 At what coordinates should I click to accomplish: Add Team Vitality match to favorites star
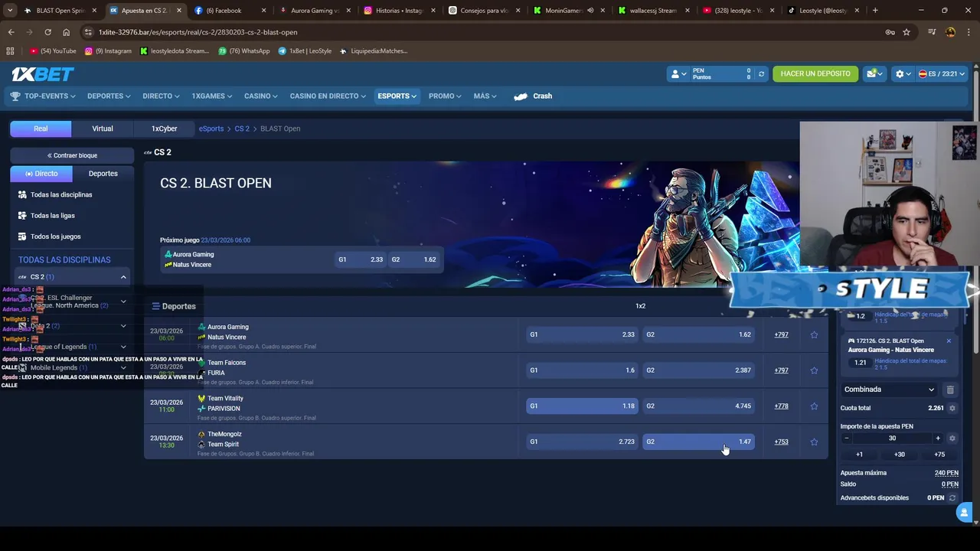814,406
